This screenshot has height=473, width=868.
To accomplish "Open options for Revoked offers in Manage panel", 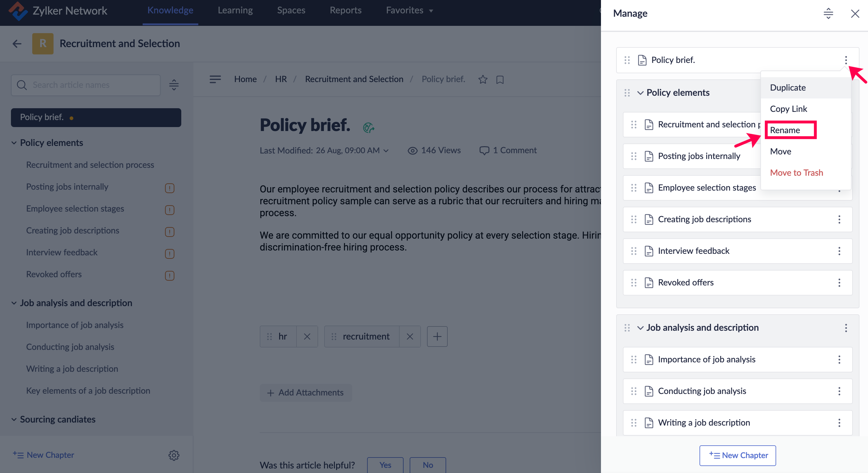I will (839, 283).
